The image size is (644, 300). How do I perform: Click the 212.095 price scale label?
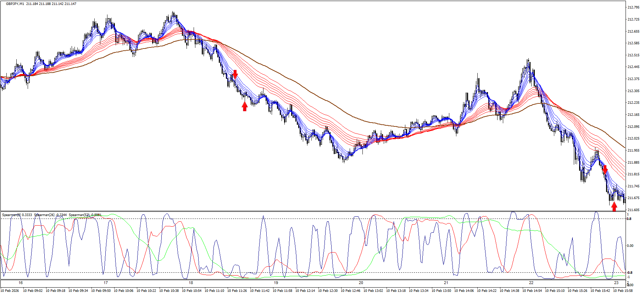coord(633,126)
